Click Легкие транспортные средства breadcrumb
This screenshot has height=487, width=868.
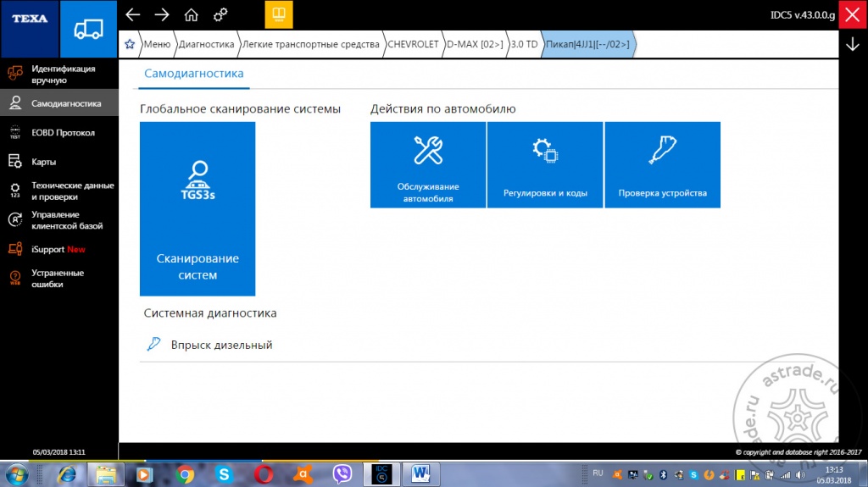(311, 44)
